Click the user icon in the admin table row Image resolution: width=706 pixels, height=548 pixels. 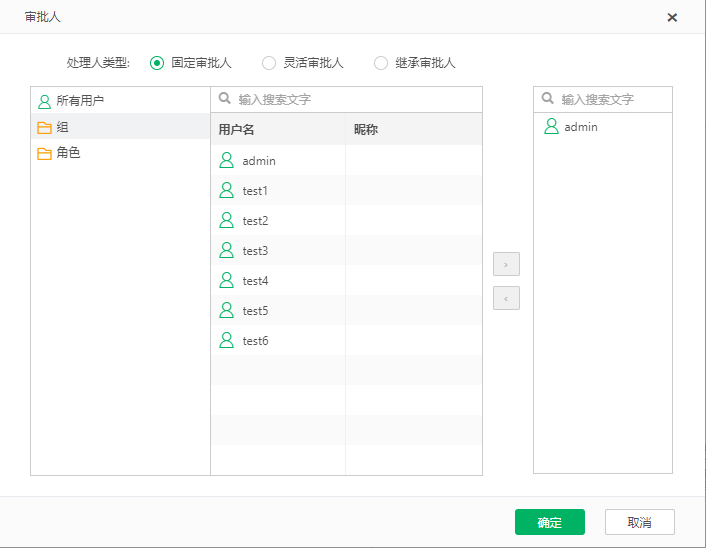(x=226, y=160)
